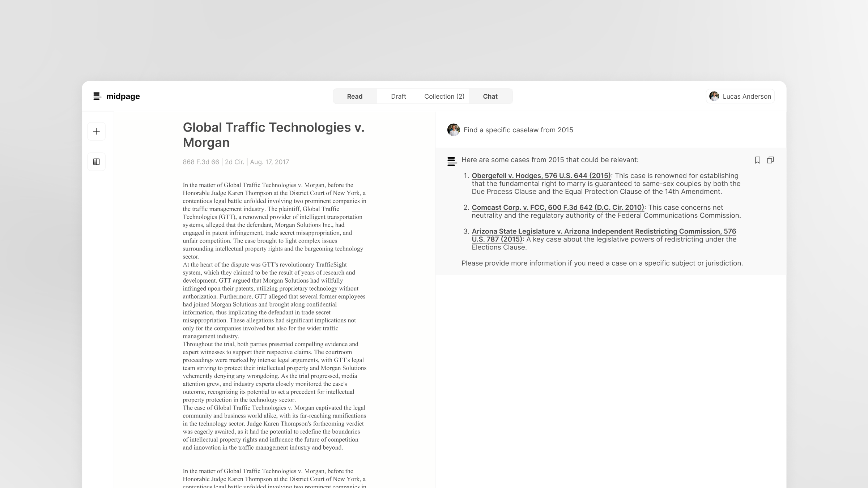Click the Aug. 17, 2017 date label
The width and height of the screenshot is (868, 488).
(x=269, y=162)
